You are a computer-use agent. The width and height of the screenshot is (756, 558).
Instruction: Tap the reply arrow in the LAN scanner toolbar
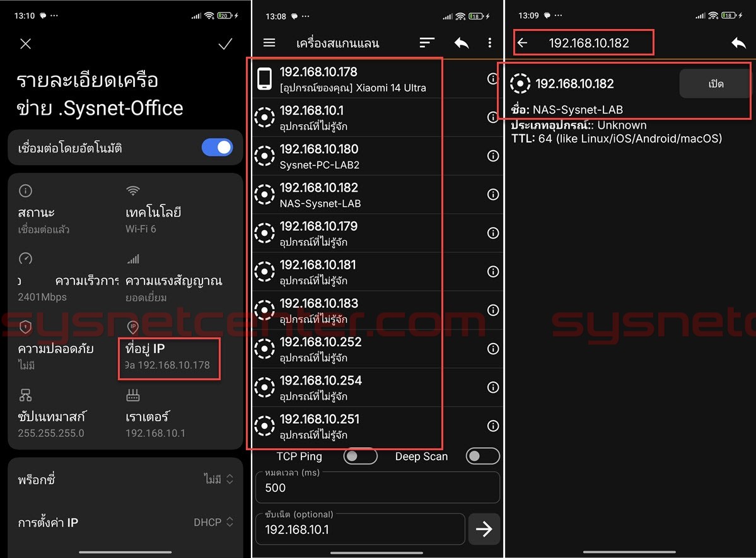(462, 42)
